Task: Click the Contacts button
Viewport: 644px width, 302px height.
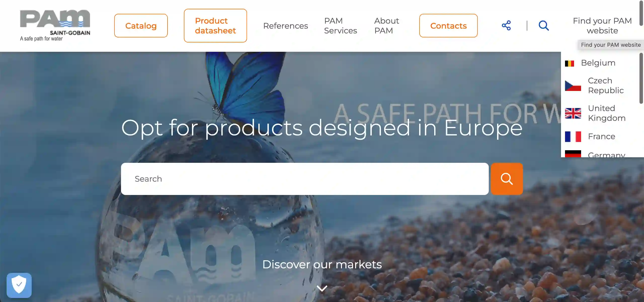Action: point(448,26)
